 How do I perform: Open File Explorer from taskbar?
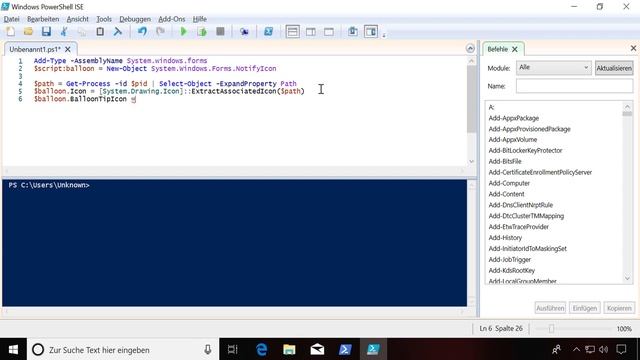[x=289, y=349]
